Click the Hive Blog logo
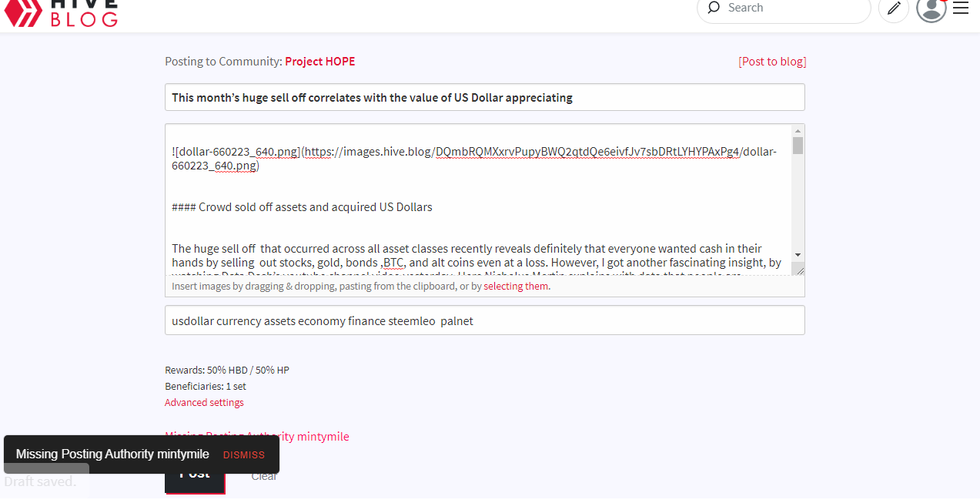Image resolution: width=980 pixels, height=503 pixels. [x=62, y=12]
